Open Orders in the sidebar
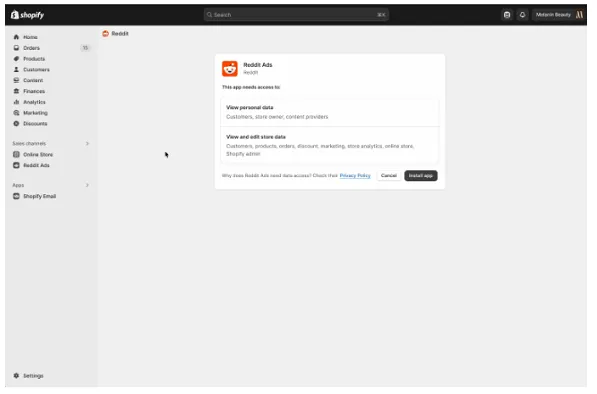The height and width of the screenshot is (394, 597). point(31,48)
